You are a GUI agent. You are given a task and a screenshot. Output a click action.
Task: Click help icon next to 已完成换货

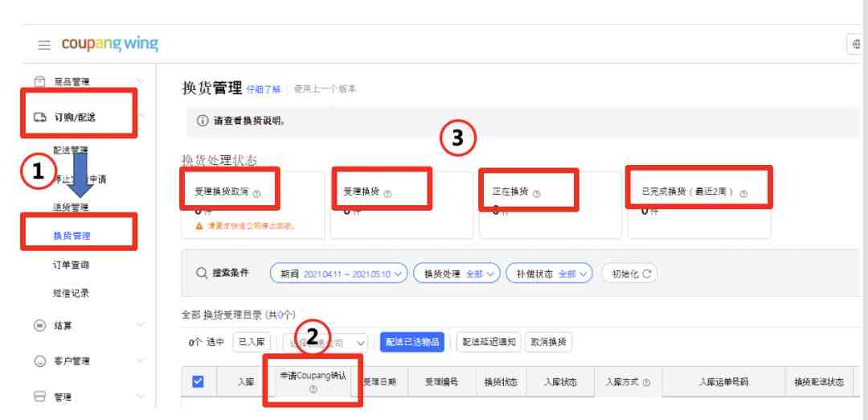click(743, 193)
